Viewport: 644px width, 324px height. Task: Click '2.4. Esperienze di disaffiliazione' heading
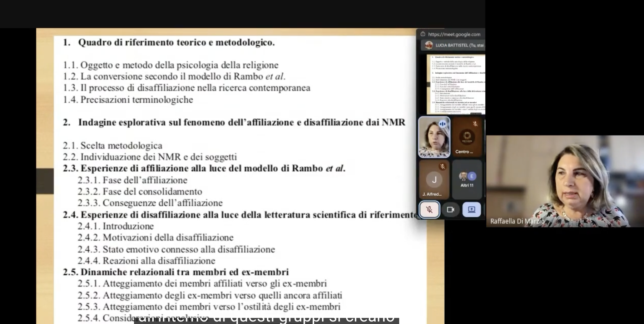240,215
